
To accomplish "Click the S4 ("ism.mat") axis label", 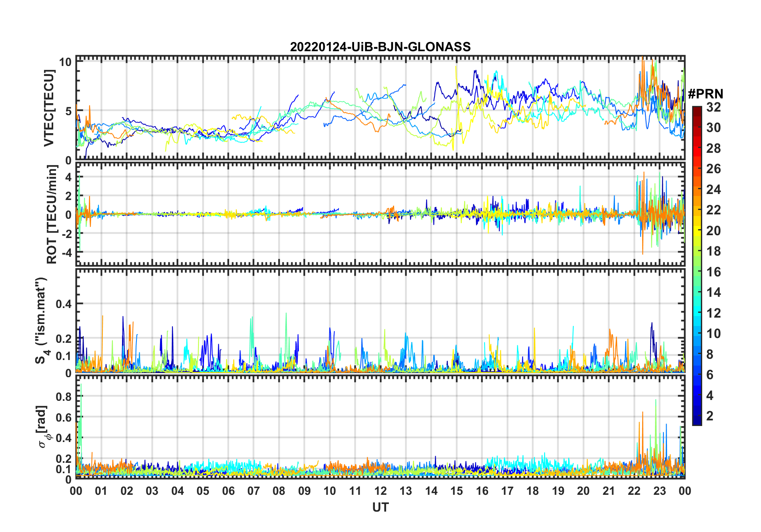I will tap(42, 321).
